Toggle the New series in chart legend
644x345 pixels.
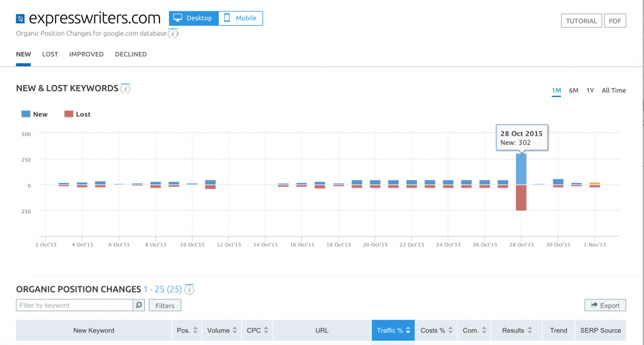point(34,114)
